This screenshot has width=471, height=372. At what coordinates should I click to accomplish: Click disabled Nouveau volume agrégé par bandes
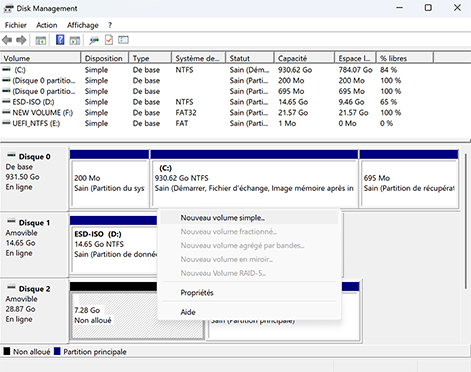click(x=249, y=245)
